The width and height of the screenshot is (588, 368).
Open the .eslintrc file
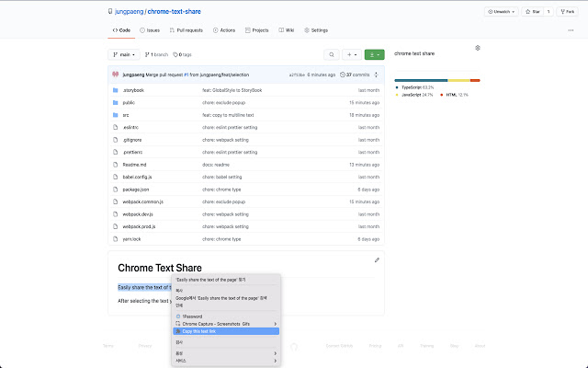tap(130, 128)
